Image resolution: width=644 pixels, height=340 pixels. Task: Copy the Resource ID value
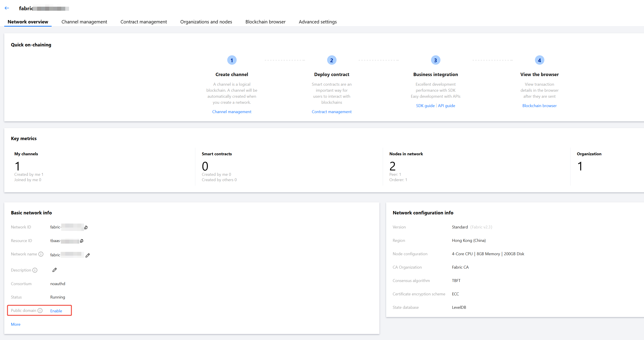click(x=82, y=241)
